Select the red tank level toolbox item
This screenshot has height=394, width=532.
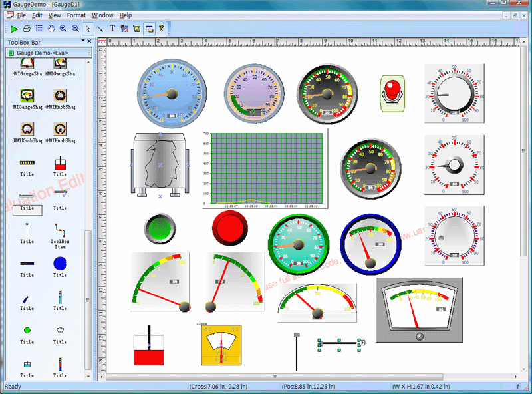[60, 163]
